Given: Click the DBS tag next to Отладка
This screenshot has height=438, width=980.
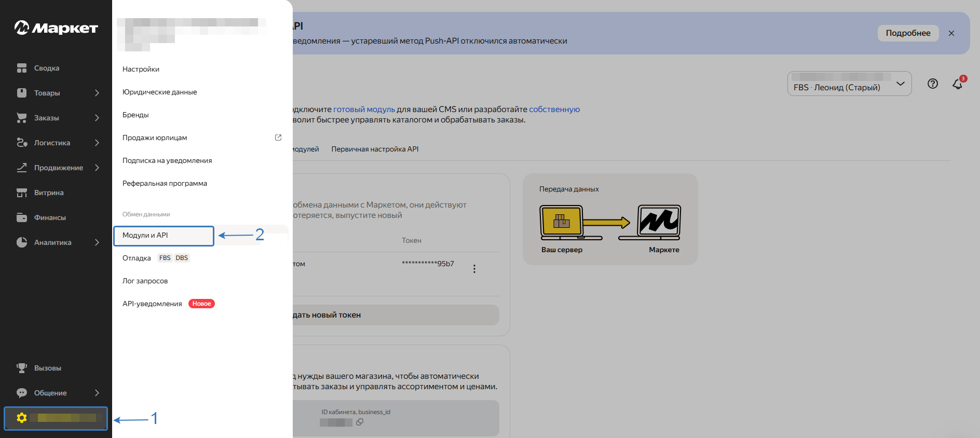Looking at the screenshot, I should 182,258.
